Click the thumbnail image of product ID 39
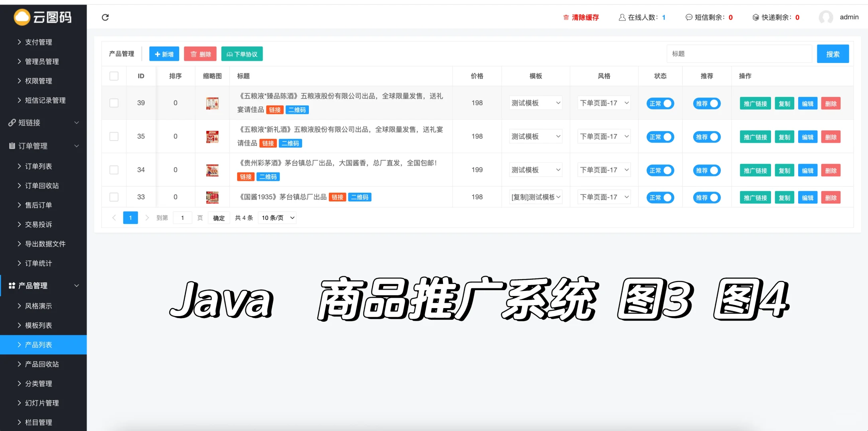Image resolution: width=868 pixels, height=431 pixels. tap(212, 103)
